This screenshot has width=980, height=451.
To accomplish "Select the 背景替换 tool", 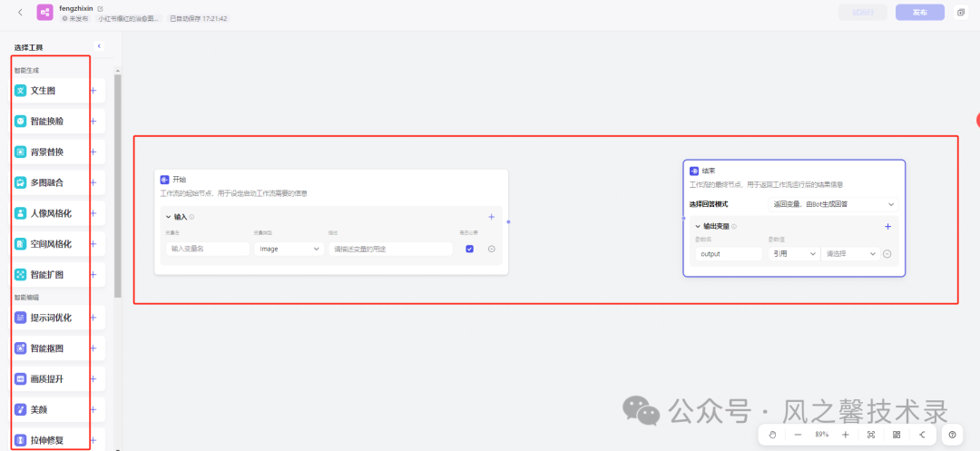I will [50, 152].
